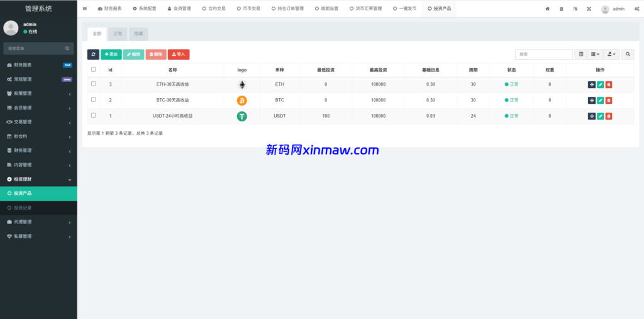This screenshot has height=319, width=644.
Task: Toggle the table view icon
Action: [580, 54]
